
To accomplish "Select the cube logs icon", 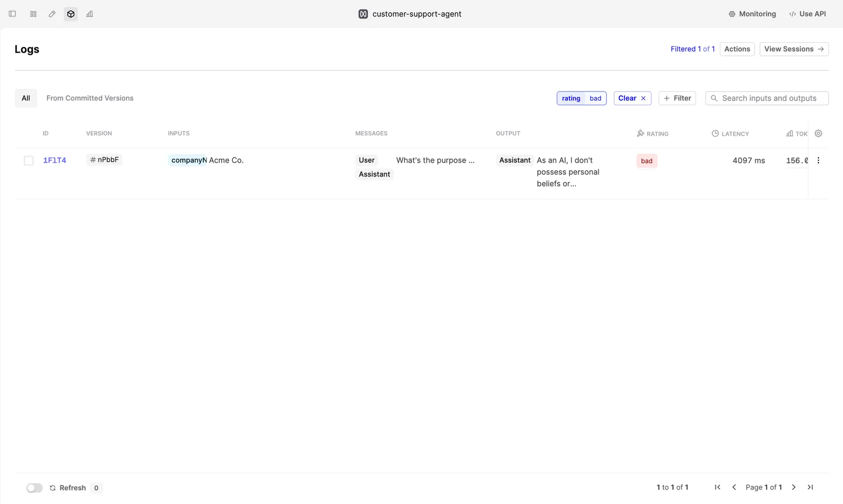I will tap(71, 14).
